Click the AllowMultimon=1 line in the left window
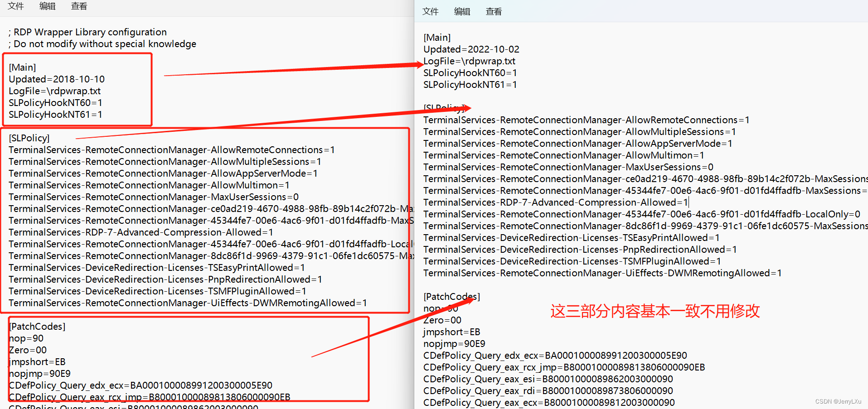This screenshot has height=409, width=868. (x=149, y=185)
